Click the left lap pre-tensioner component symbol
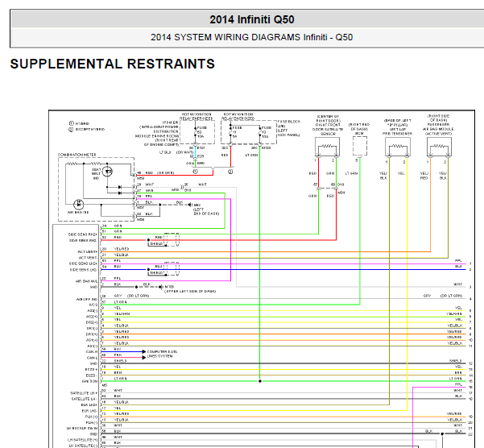The height and width of the screenshot is (448, 484). [398, 147]
